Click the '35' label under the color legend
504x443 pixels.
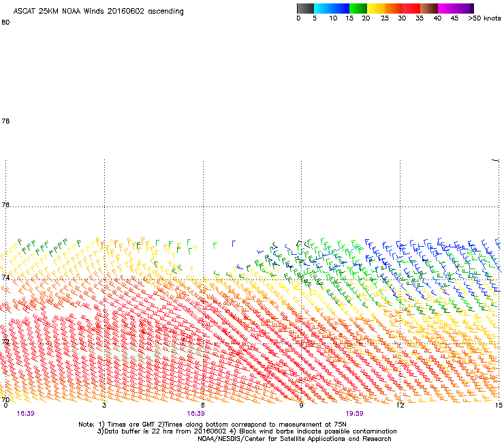coord(420,18)
